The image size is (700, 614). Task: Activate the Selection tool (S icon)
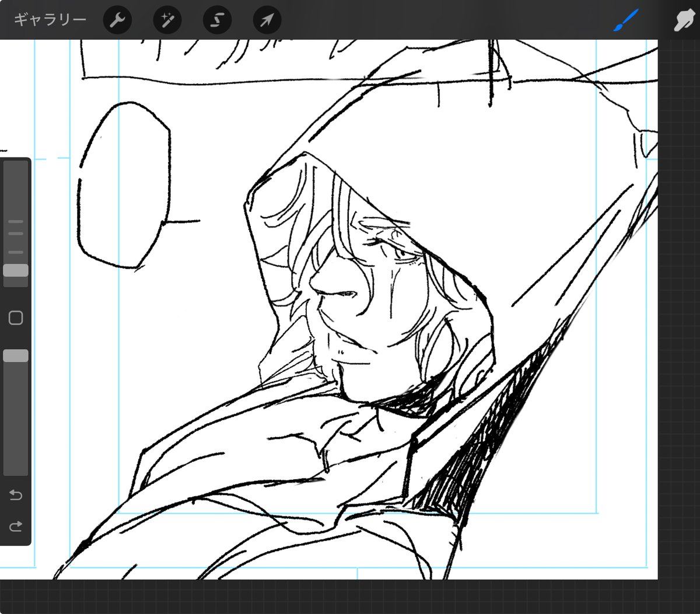click(217, 20)
